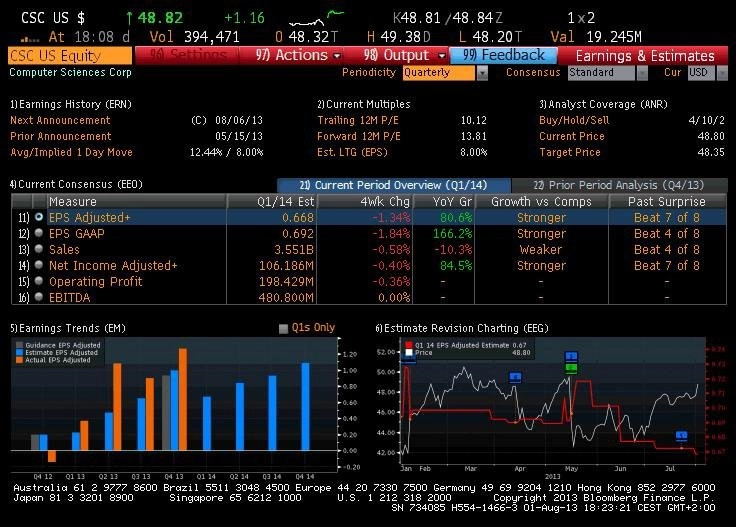736x527 pixels.
Task: Switch to Current Period Overview (Q1/14) tab
Action: tap(393, 185)
